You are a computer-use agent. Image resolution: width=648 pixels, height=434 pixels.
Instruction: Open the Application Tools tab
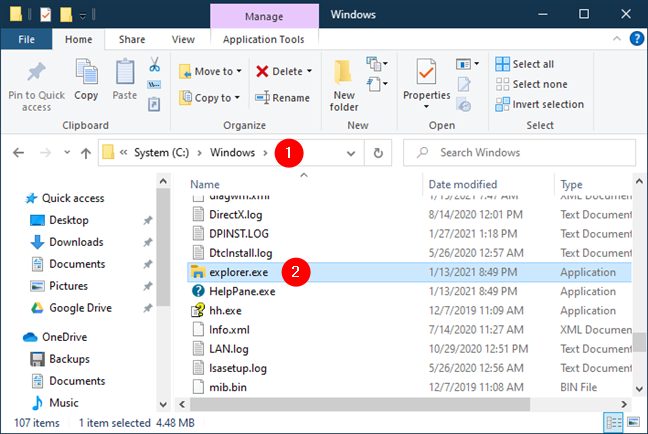pos(264,39)
